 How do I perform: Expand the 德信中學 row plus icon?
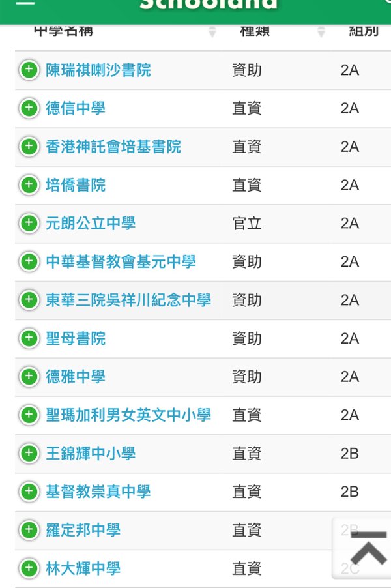tap(29, 108)
